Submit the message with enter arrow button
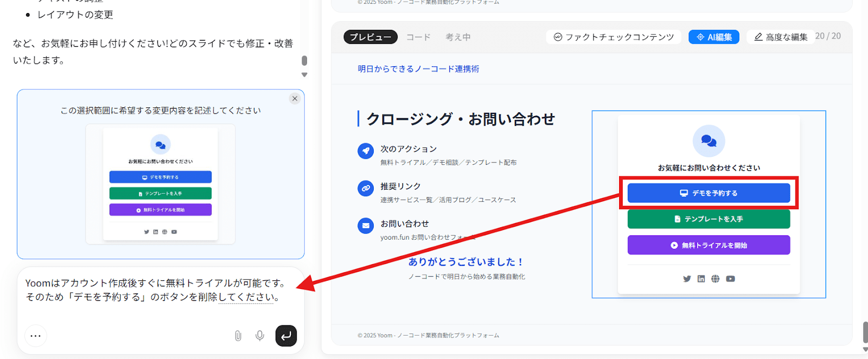868x359 pixels. [x=286, y=336]
